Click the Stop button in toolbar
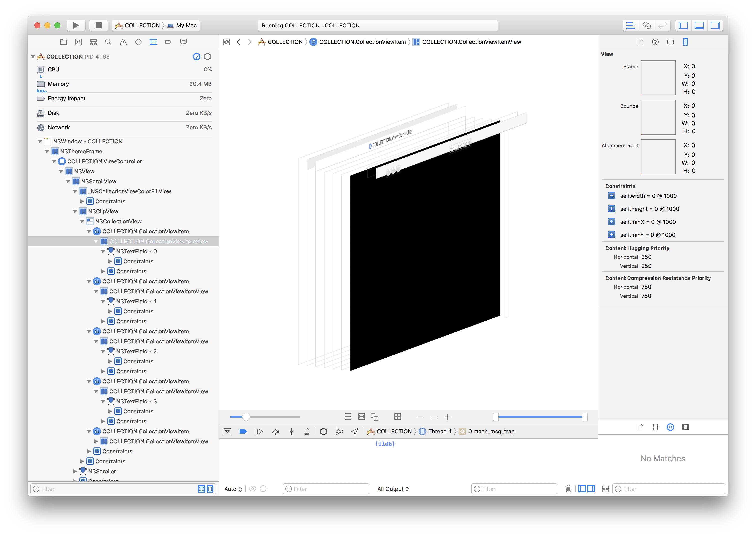Image resolution: width=756 pixels, height=536 pixels. (x=98, y=25)
